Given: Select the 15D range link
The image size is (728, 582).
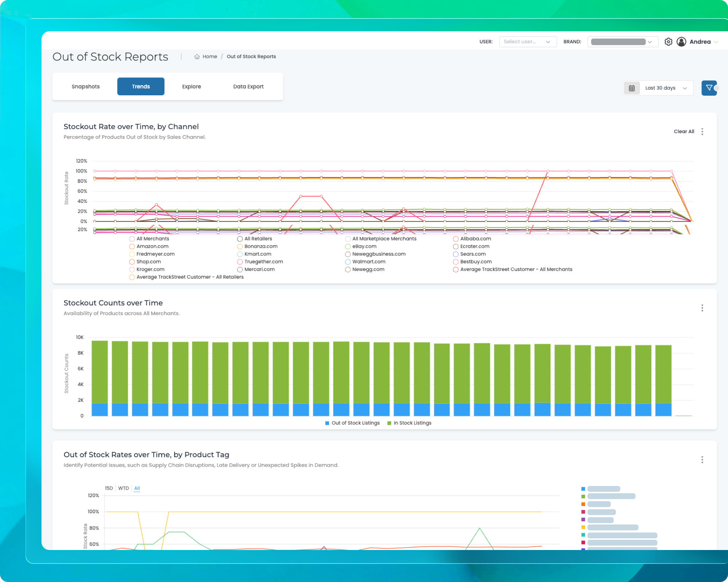Looking at the screenshot, I should (109, 488).
